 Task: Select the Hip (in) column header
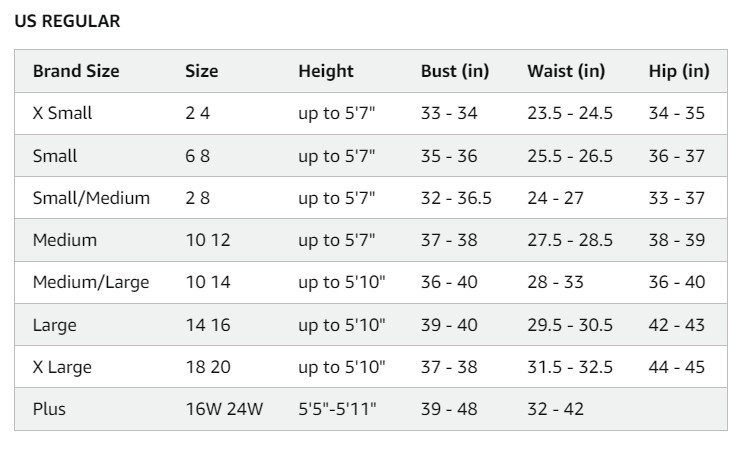(x=679, y=71)
